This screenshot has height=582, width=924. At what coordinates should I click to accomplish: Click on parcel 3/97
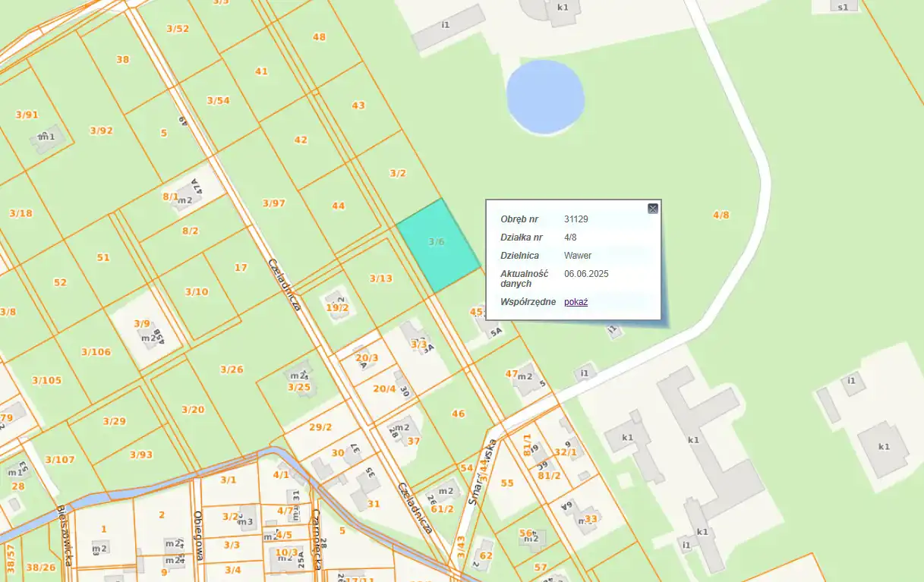coord(273,203)
